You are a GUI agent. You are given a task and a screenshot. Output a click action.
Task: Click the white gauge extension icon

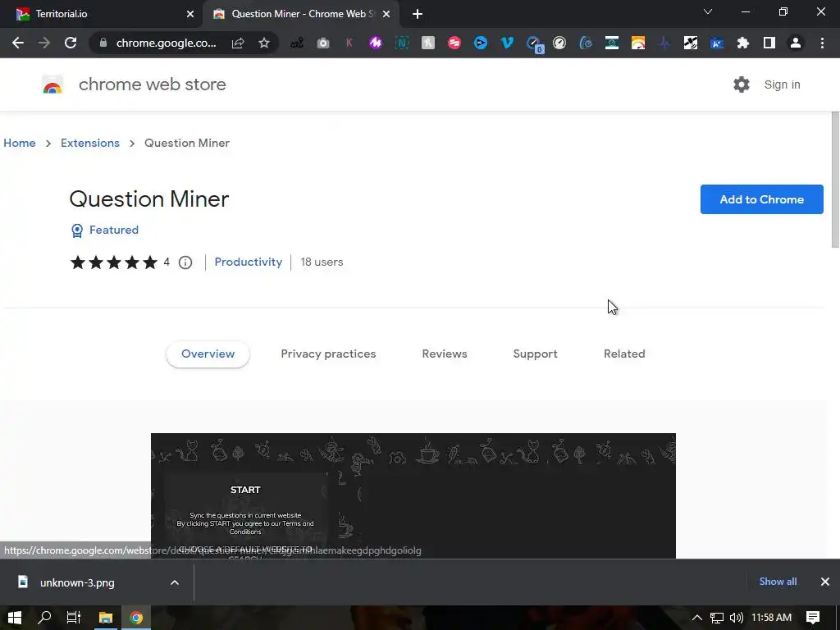coord(559,43)
